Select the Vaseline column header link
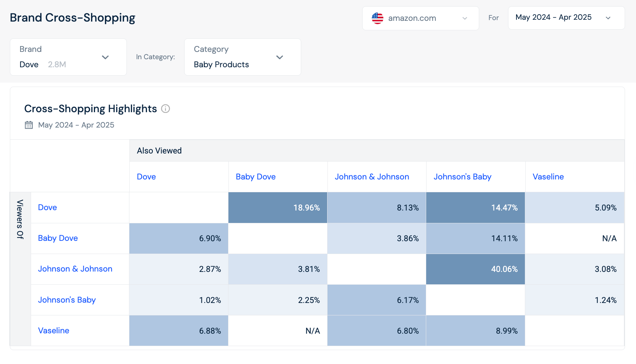 coord(548,177)
